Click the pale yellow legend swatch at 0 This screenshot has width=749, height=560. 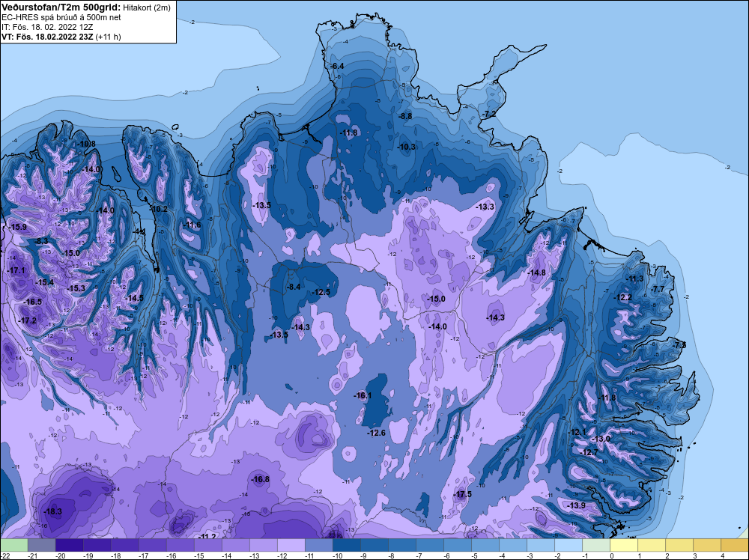click(x=623, y=545)
